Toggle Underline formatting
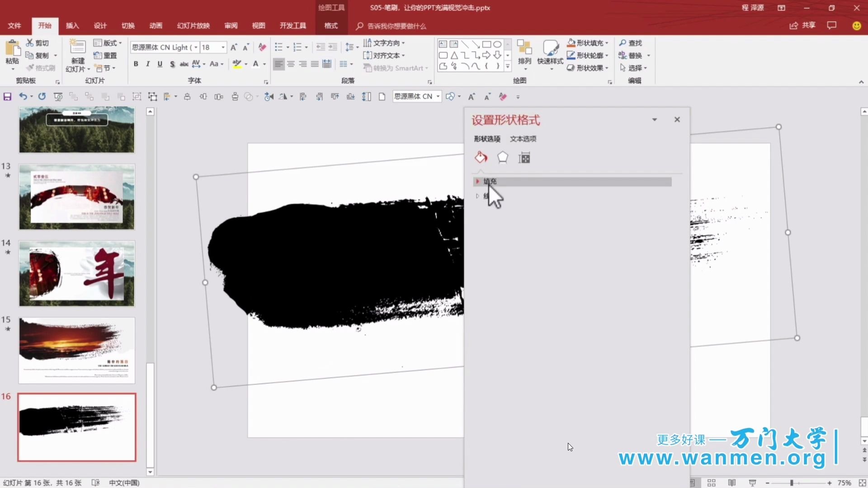Viewport: 868px width, 488px height. tap(160, 64)
